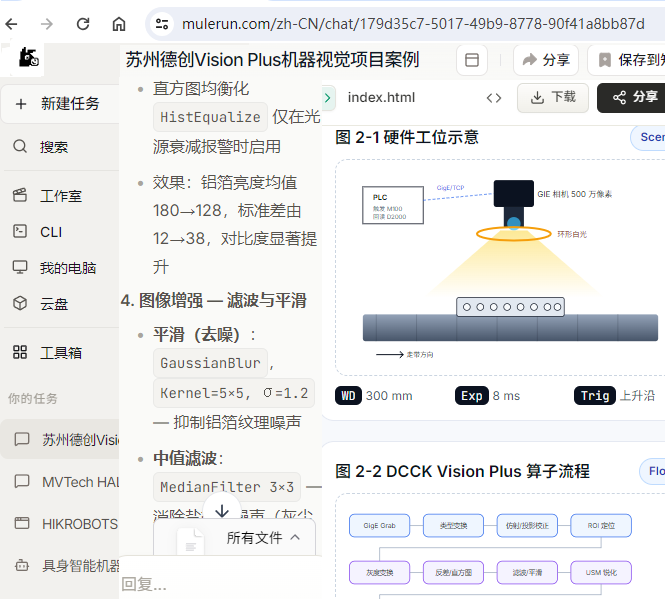The width and height of the screenshot is (665, 599).
Task: Toggle code view with the <> icon
Action: [x=494, y=98]
